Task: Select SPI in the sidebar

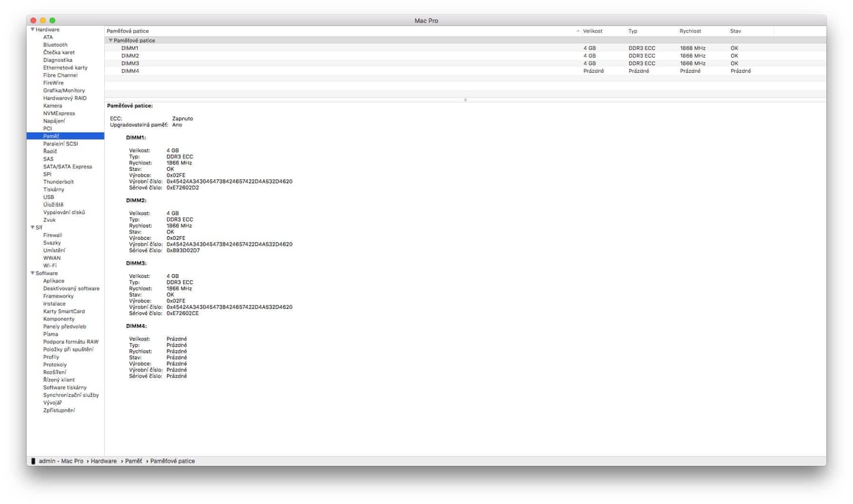Action: tap(47, 174)
